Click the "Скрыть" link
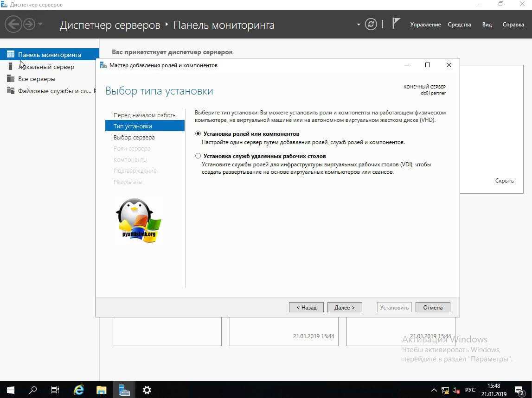The width and height of the screenshot is (532, 398). 504,181
